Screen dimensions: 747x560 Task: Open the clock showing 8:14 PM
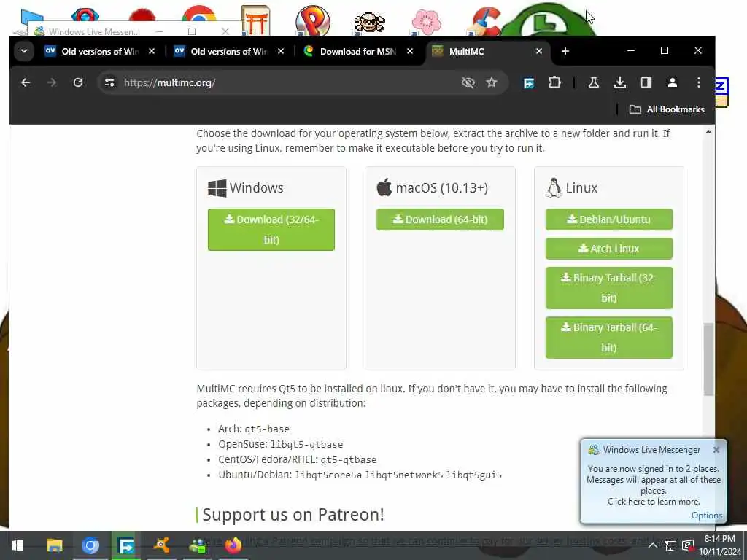(x=719, y=545)
